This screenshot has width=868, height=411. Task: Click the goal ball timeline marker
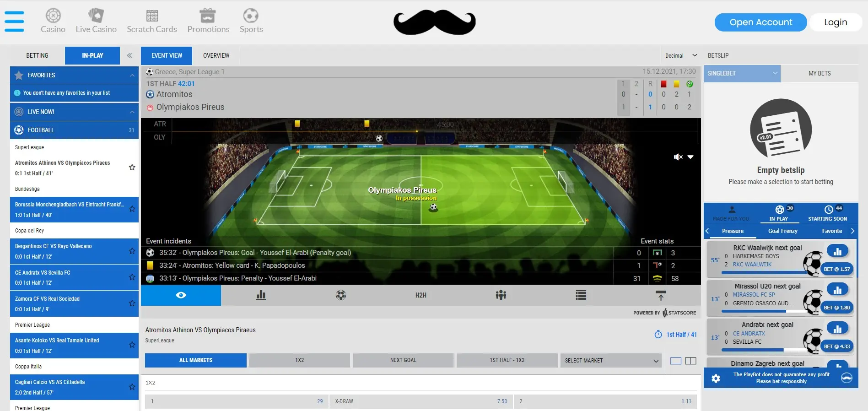tap(379, 138)
